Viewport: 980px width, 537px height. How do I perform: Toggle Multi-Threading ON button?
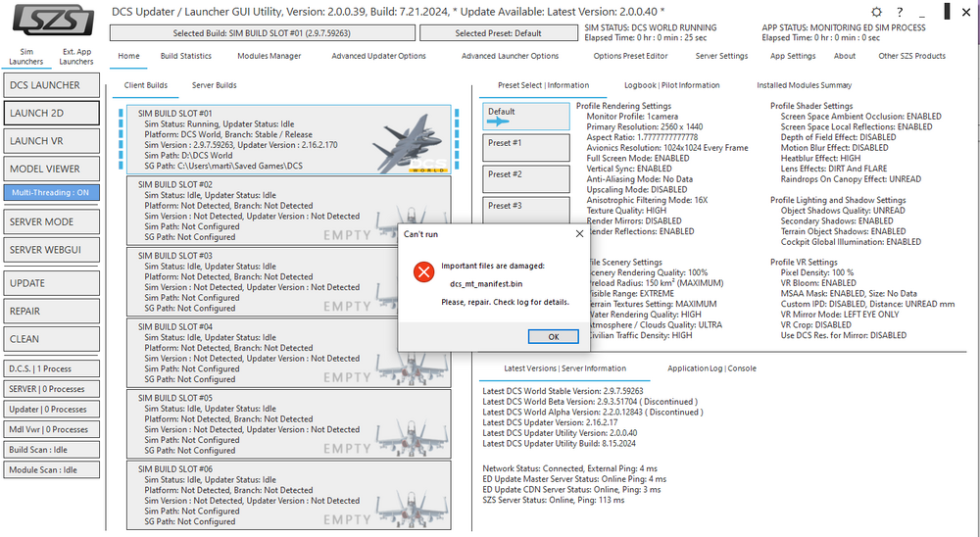coord(51,192)
